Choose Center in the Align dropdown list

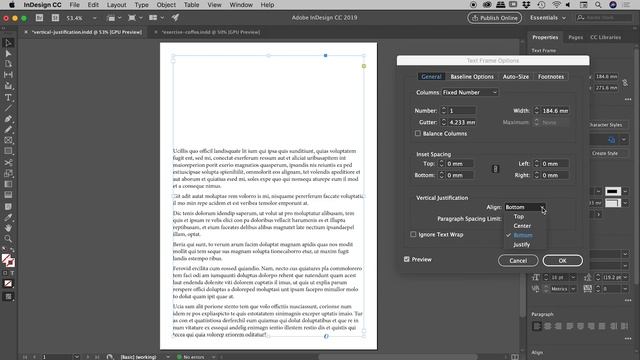[x=522, y=226]
